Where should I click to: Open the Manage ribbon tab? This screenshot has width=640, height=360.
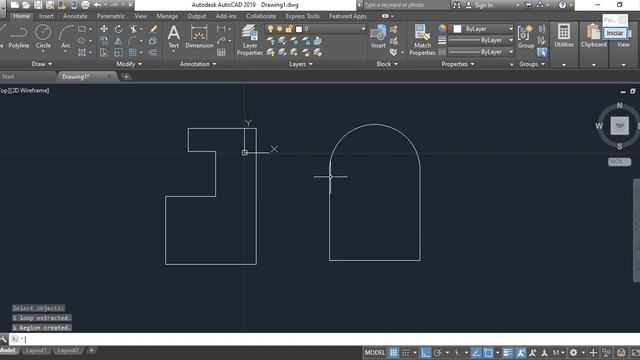(167, 16)
